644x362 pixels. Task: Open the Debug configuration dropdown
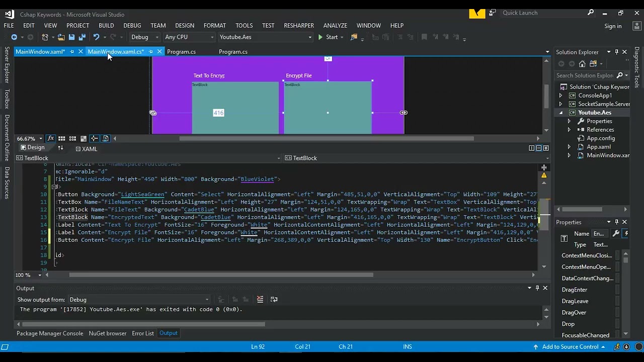(x=144, y=37)
